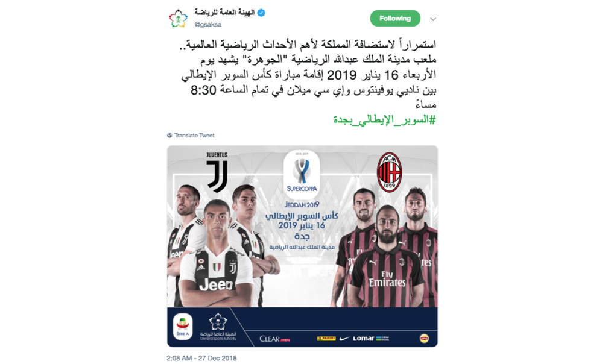Click the Lomar sponsor logo
This screenshot has height=364, width=608.
(363, 339)
